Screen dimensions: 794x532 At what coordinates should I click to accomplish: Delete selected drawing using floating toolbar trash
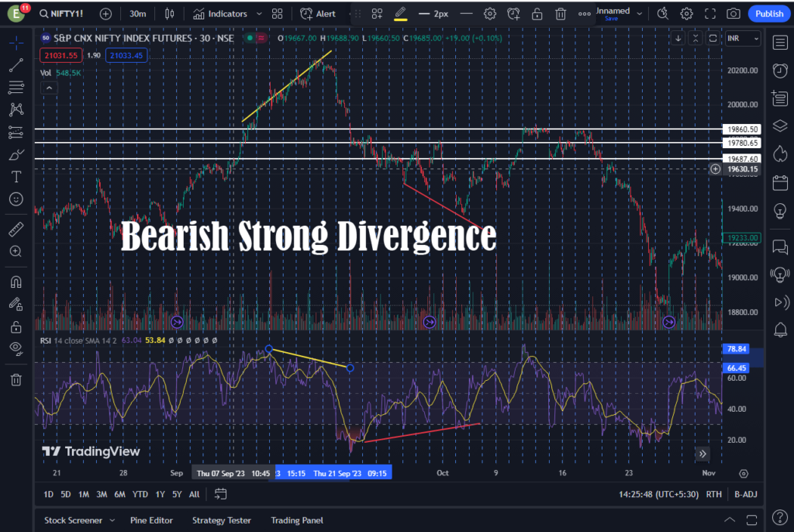coord(560,14)
